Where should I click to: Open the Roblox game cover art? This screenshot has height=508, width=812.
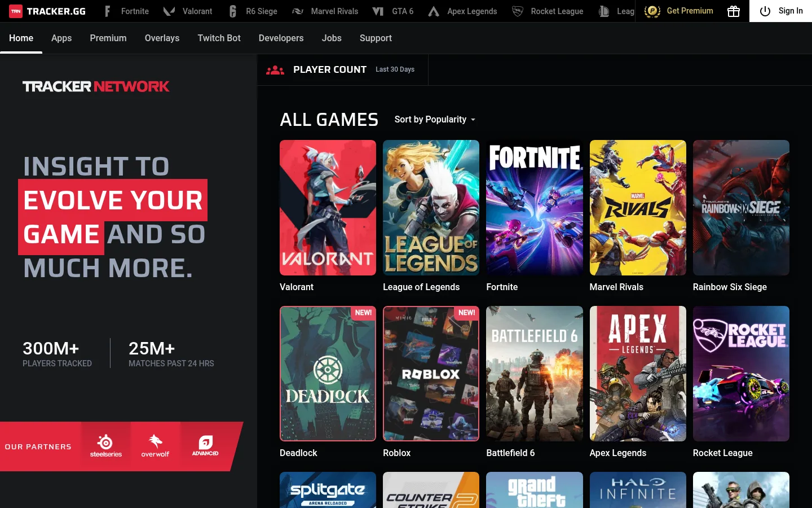click(x=431, y=374)
